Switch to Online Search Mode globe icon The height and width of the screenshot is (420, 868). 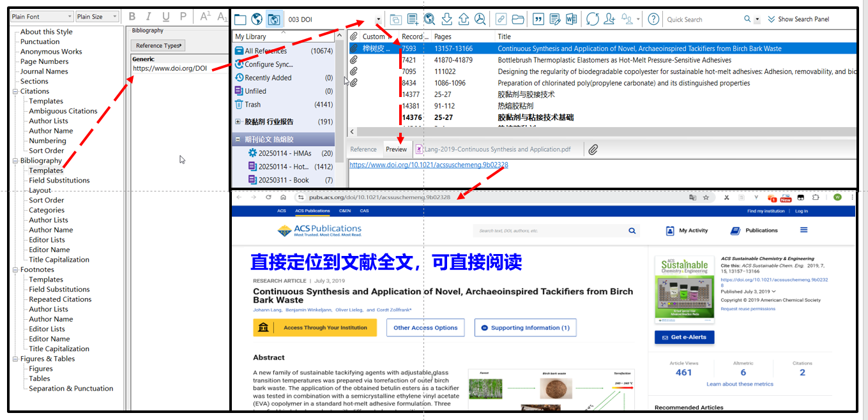[257, 19]
